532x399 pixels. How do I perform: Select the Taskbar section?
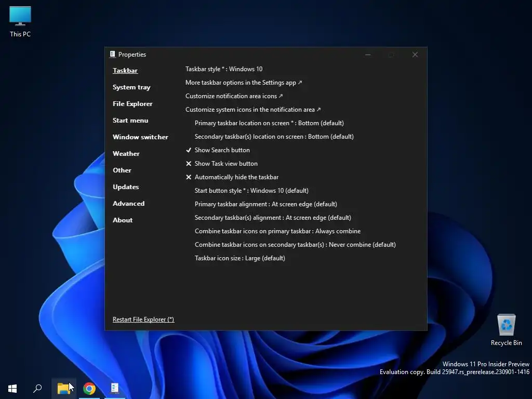(x=125, y=71)
